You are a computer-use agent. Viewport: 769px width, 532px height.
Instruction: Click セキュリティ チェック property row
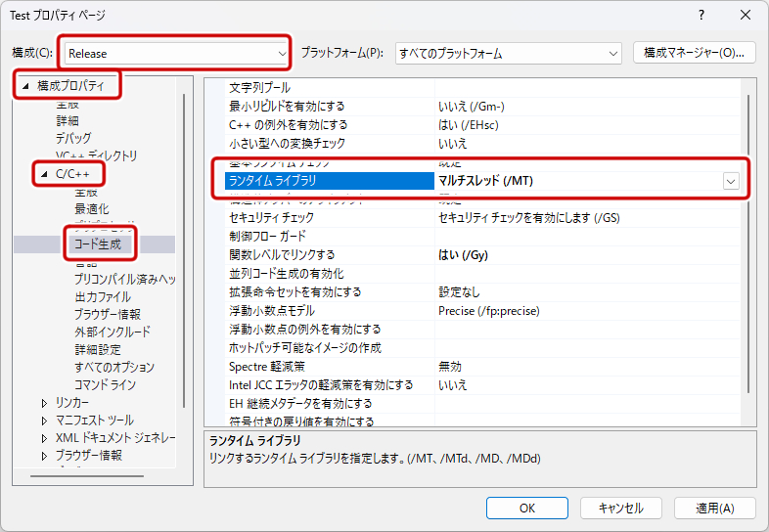click(482, 218)
